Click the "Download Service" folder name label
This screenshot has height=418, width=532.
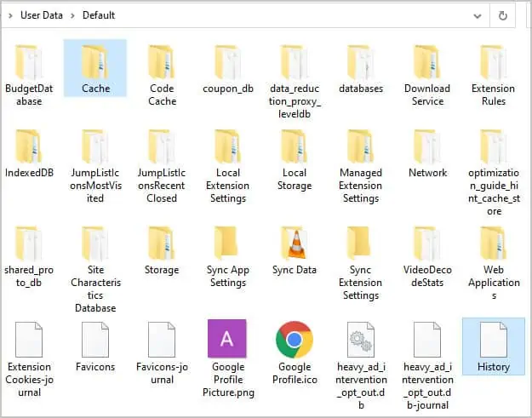coord(427,95)
